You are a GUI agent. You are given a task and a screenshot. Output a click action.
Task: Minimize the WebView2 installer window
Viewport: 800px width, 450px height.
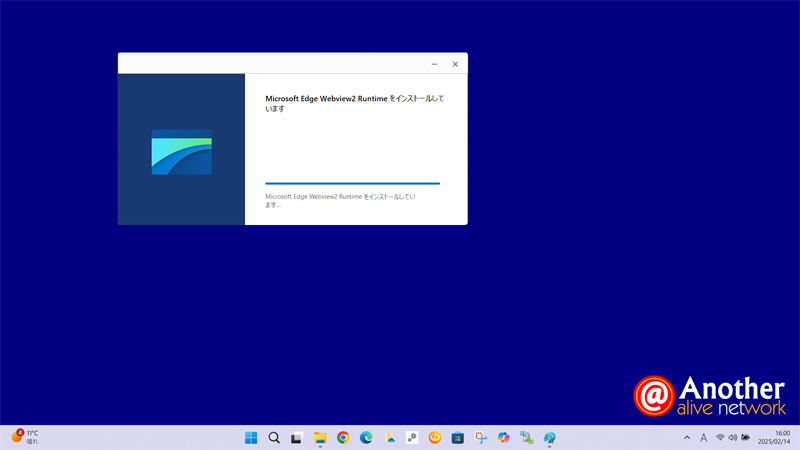coord(434,64)
